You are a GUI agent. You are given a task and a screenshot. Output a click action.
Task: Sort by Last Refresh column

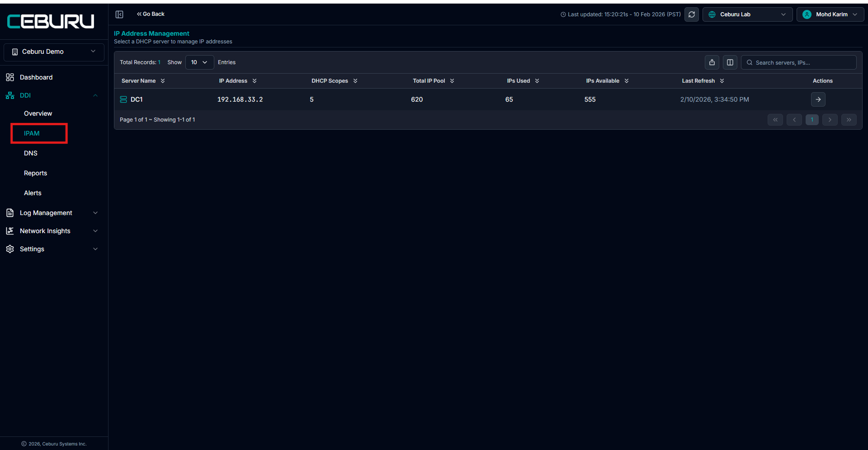[703, 81]
